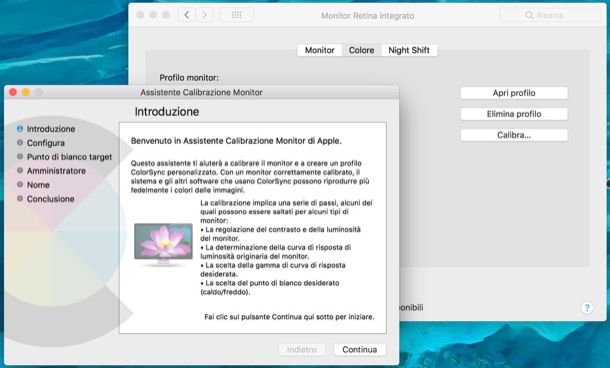Select the Configura step in sidebar

(x=41, y=143)
